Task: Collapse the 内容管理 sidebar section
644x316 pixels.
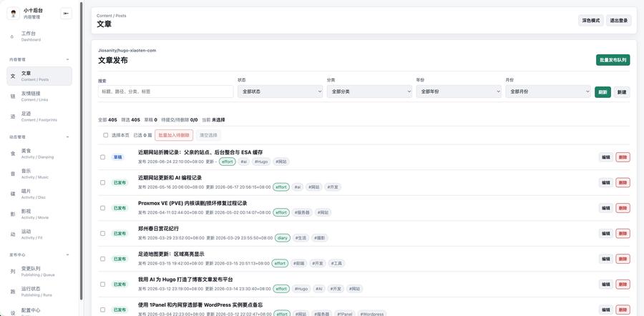Action: click(x=68, y=59)
